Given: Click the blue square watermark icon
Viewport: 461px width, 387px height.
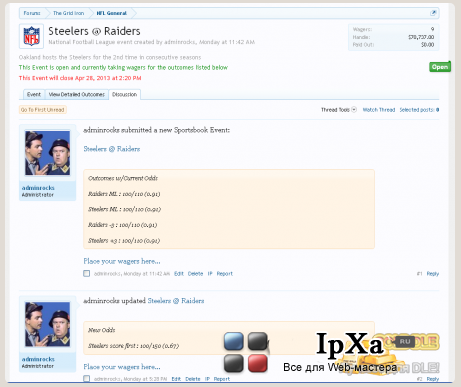Looking at the screenshot, I should click(x=234, y=341).
